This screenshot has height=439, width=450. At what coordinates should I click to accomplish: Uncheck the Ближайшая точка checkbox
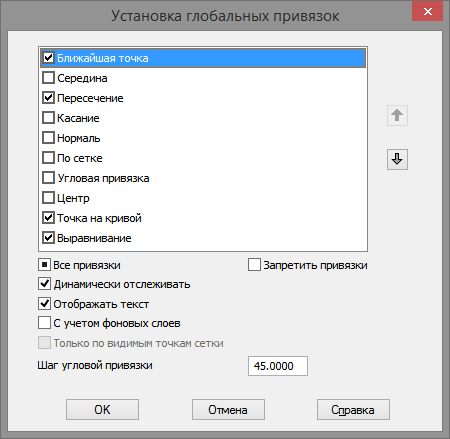click(x=49, y=58)
